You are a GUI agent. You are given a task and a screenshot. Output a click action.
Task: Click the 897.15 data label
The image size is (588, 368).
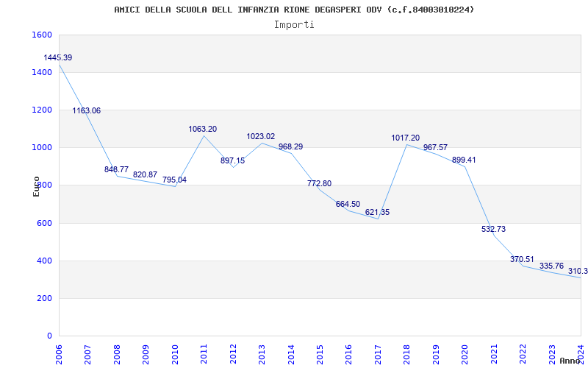pyautogui.click(x=232, y=160)
